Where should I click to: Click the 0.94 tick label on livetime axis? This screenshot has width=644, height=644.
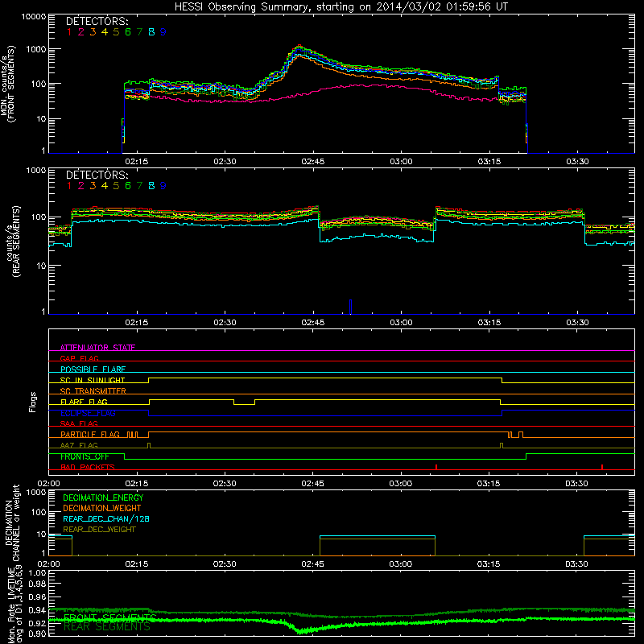pyautogui.click(x=37, y=610)
